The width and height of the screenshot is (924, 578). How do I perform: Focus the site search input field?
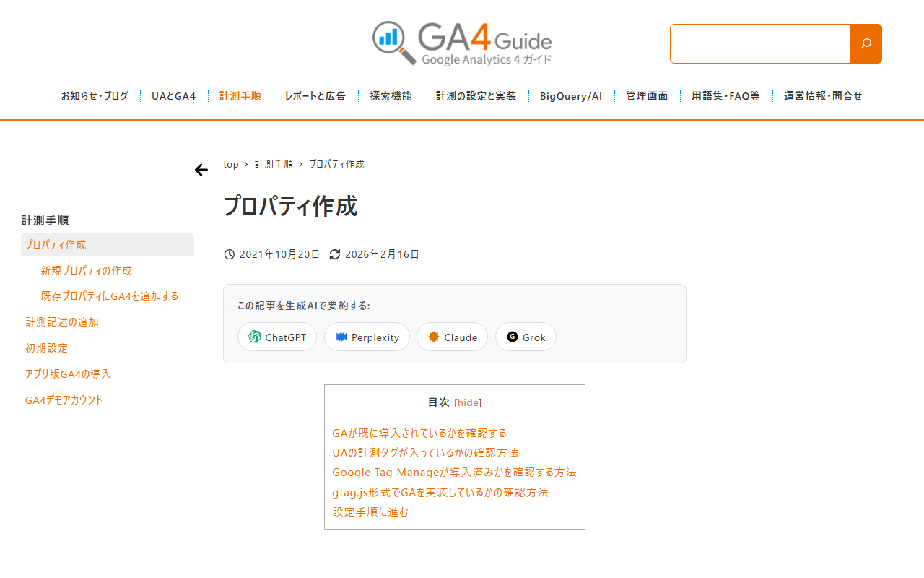760,43
